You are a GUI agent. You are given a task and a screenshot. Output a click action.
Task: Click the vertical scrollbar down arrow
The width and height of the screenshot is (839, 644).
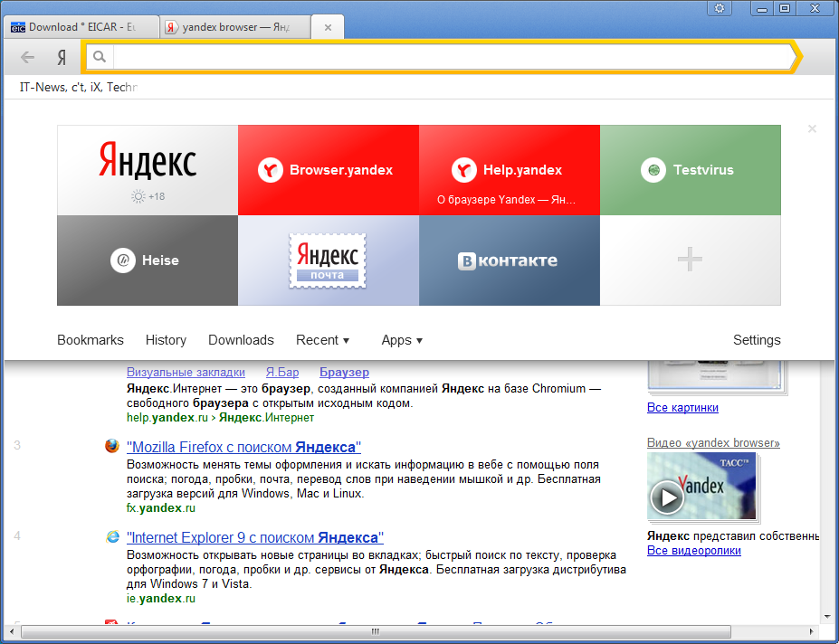pos(827,617)
